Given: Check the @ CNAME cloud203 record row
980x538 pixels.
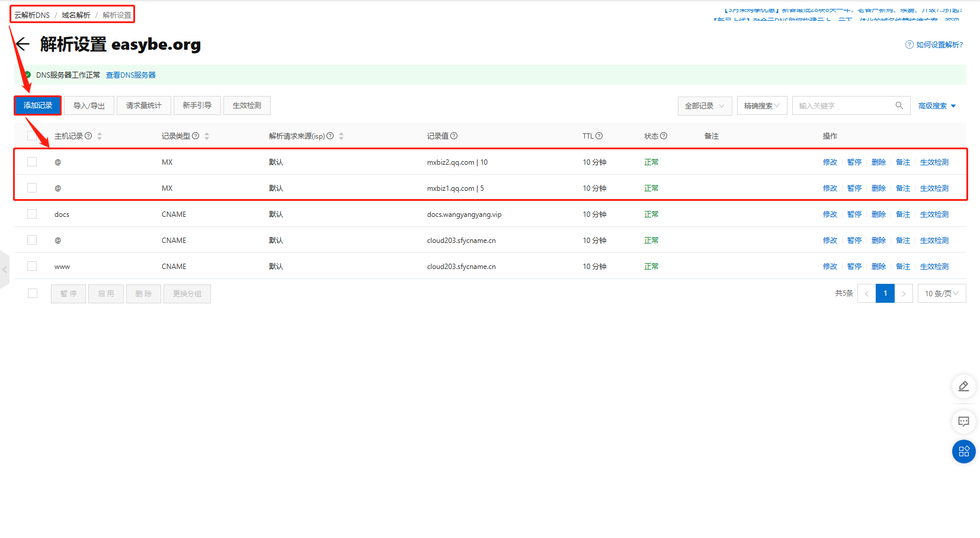Looking at the screenshot, I should pyautogui.click(x=32, y=240).
